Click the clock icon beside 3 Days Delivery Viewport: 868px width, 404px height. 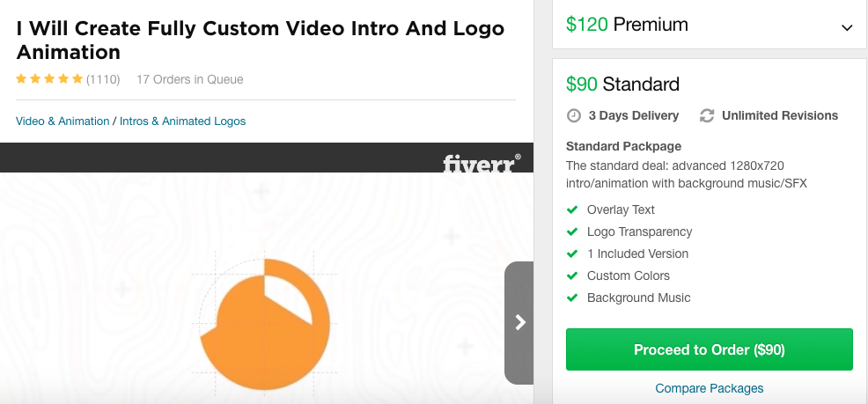(574, 115)
